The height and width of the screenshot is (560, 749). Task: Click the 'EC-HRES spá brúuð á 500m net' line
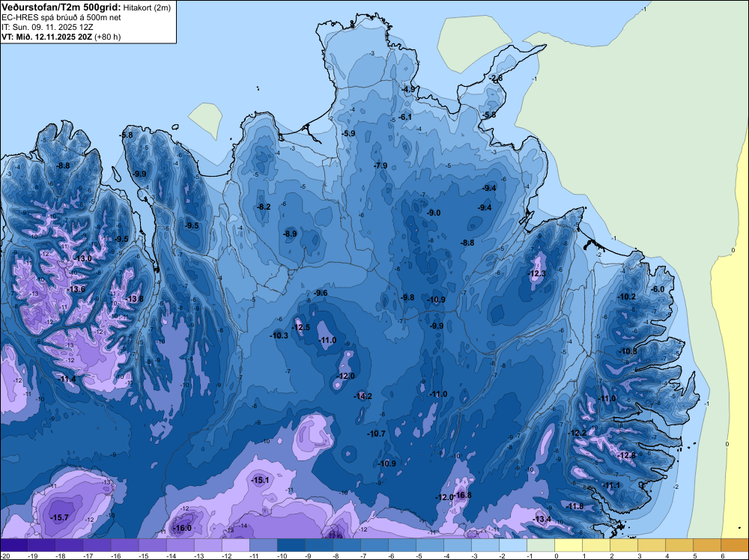(x=61, y=17)
